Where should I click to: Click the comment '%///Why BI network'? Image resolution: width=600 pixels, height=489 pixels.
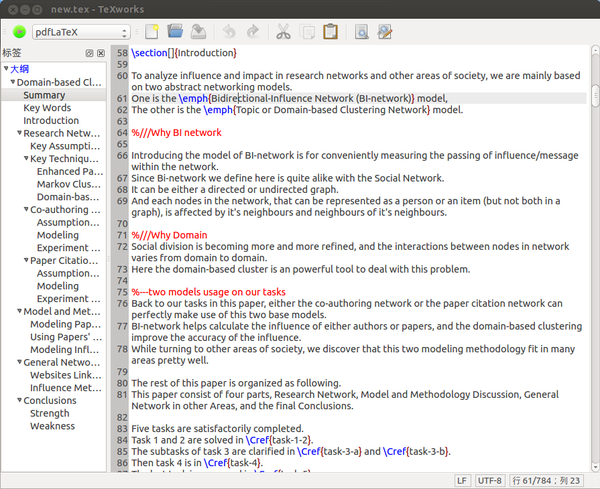176,133
